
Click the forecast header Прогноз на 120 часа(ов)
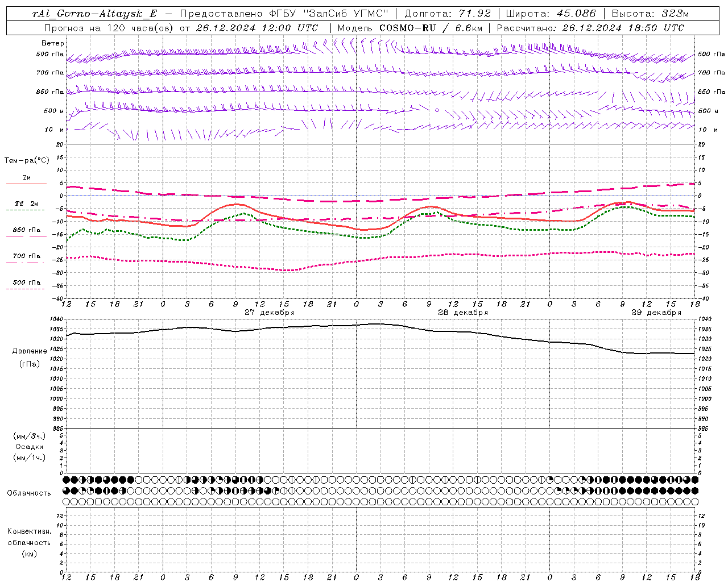[109, 28]
